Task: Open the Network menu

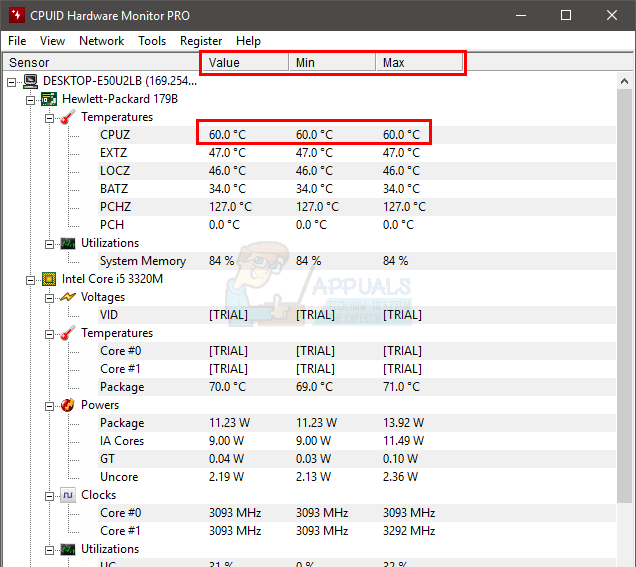Action: pyautogui.click(x=101, y=41)
